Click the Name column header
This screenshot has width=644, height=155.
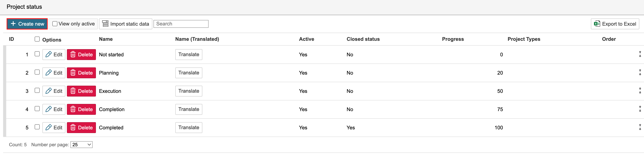pyautogui.click(x=105, y=39)
